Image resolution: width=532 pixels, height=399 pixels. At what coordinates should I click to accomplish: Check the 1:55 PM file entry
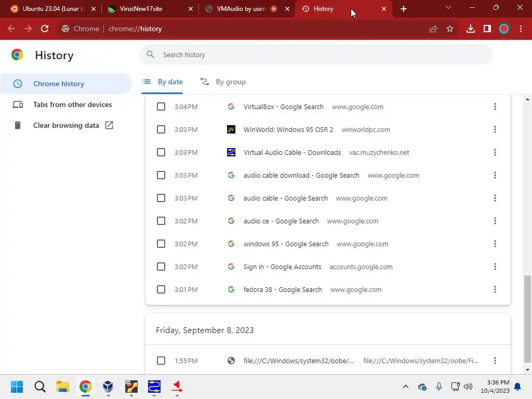tap(161, 361)
